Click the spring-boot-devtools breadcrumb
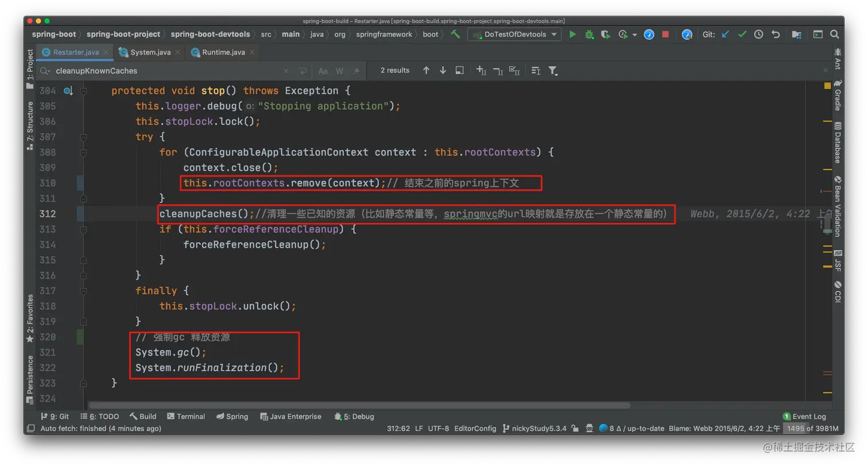Image resolution: width=868 pixels, height=466 pixels. click(210, 34)
